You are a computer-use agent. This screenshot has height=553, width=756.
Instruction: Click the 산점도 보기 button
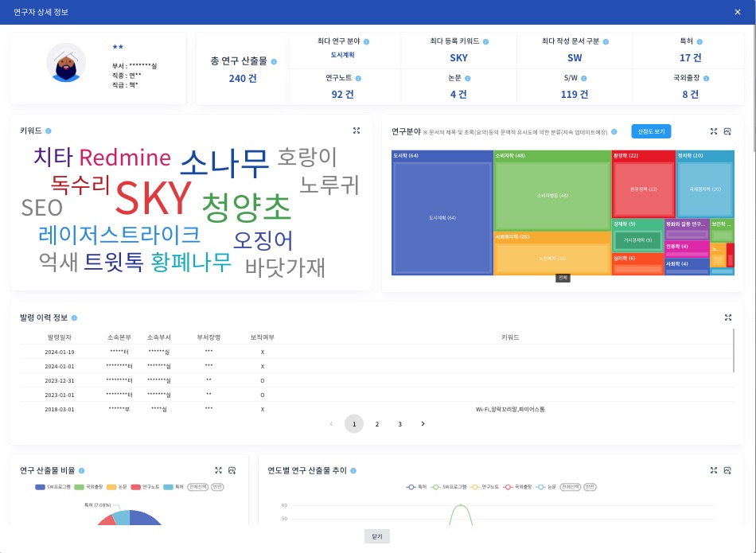651,131
